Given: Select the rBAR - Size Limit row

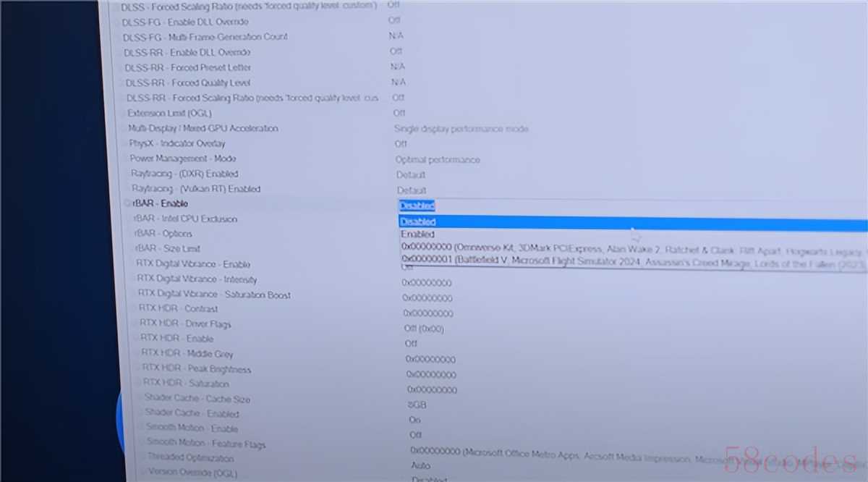Looking at the screenshot, I should (168, 248).
